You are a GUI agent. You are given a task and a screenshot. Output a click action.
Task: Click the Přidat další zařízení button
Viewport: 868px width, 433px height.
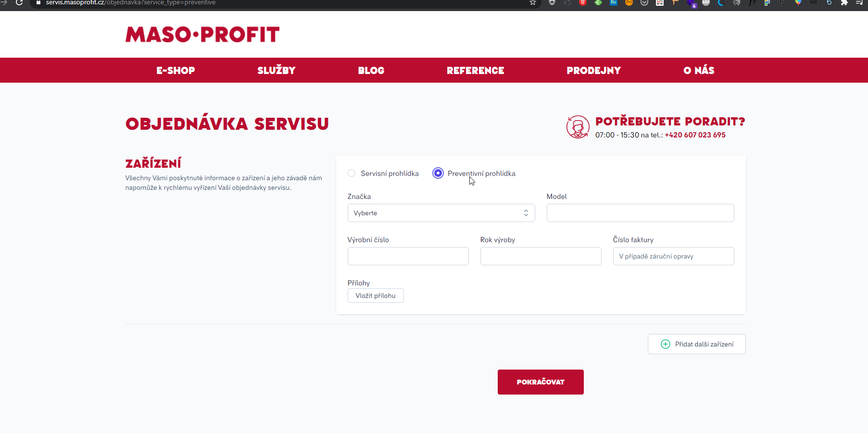[x=696, y=344]
